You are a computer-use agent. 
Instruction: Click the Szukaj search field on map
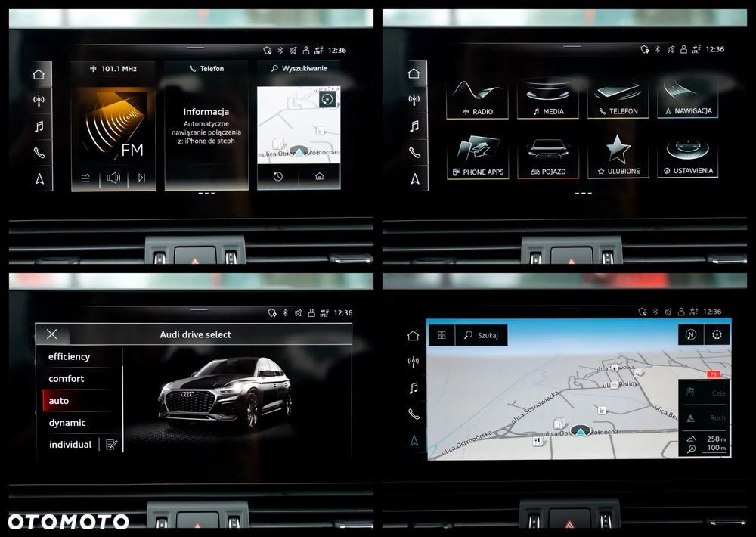481,335
